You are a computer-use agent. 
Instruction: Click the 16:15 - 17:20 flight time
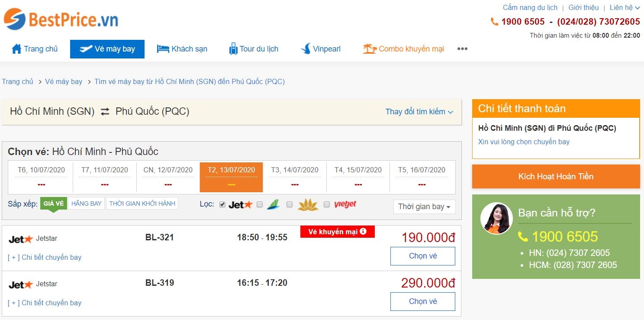[x=262, y=283]
